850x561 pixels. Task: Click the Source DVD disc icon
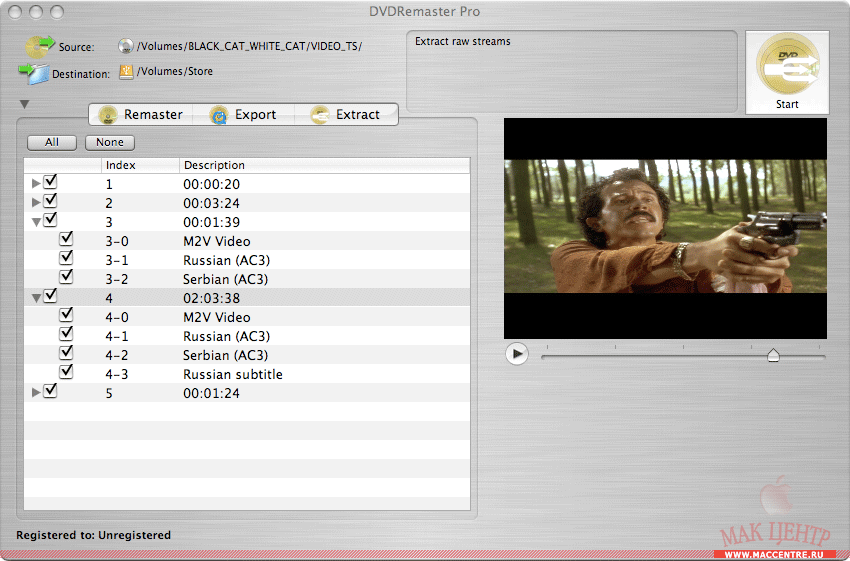point(39,46)
